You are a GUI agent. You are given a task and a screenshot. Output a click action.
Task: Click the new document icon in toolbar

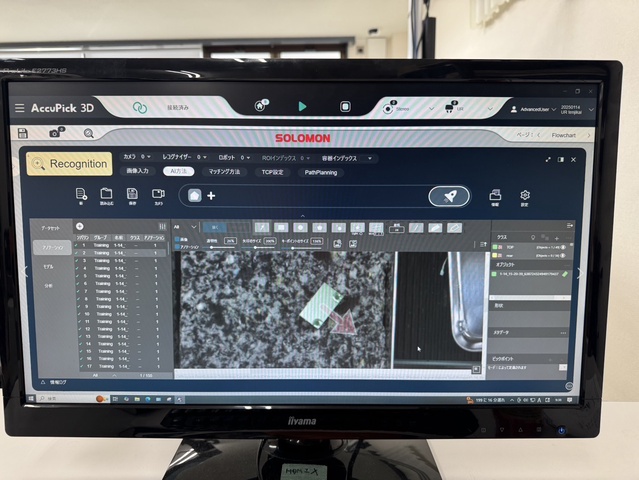click(x=81, y=196)
